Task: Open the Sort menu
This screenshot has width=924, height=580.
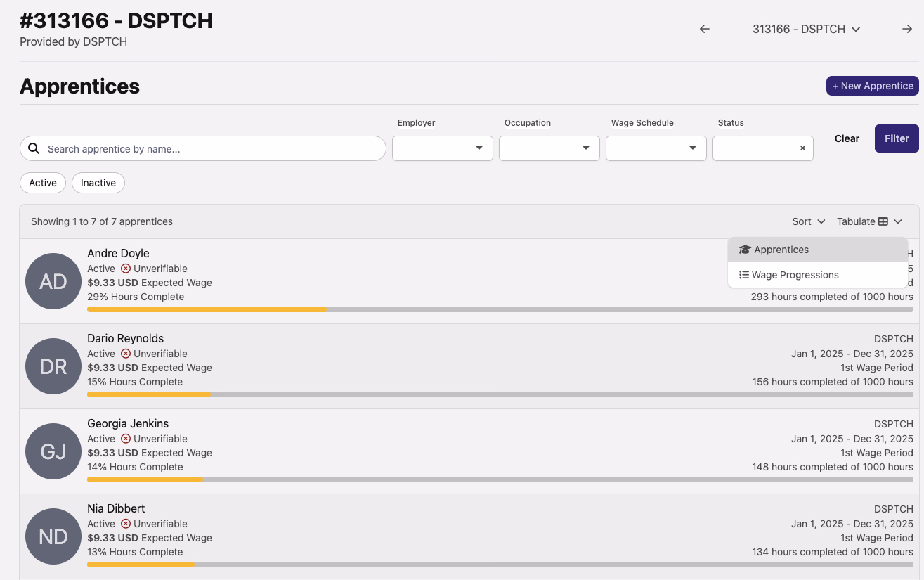Action: [x=808, y=221]
